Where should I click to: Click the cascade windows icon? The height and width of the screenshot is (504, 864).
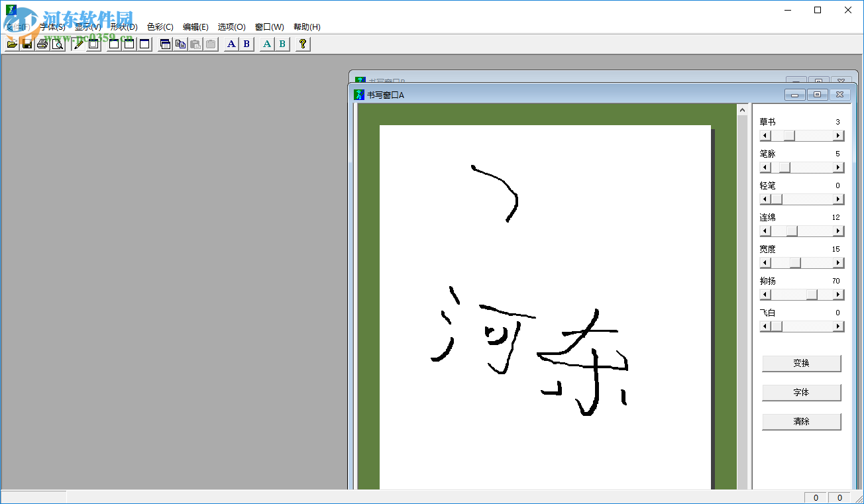tap(164, 44)
